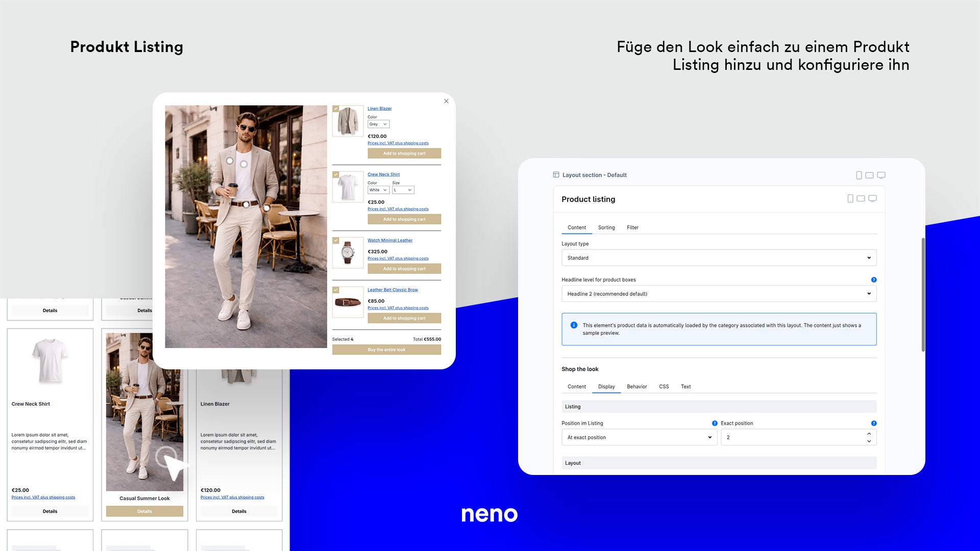Click tablet viewport icon beside Product listing title
The height and width of the screenshot is (551, 980).
pyautogui.click(x=861, y=198)
